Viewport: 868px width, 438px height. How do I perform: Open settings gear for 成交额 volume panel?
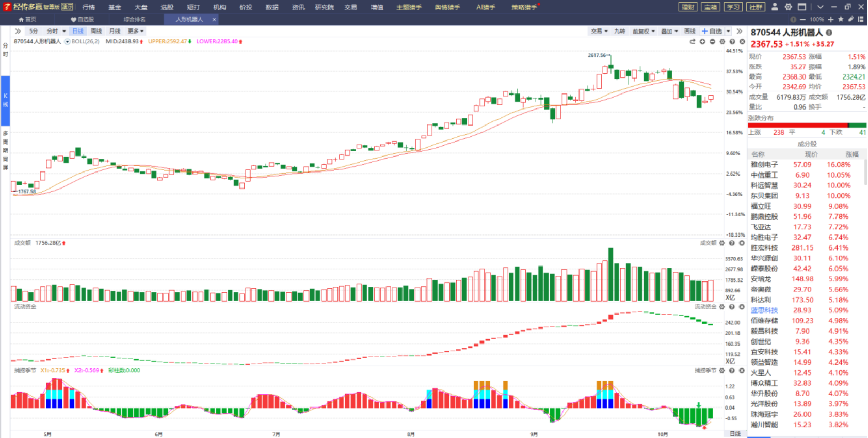(721, 243)
